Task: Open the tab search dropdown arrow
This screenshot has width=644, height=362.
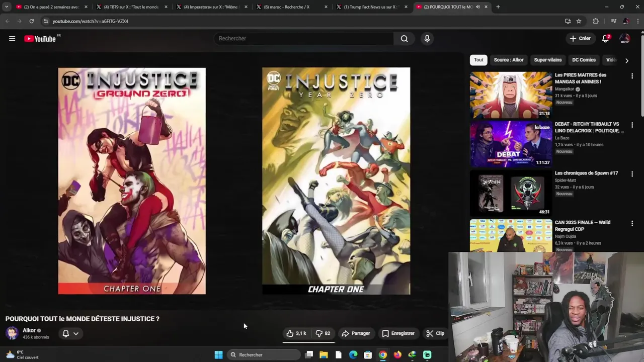Action: 6,7
